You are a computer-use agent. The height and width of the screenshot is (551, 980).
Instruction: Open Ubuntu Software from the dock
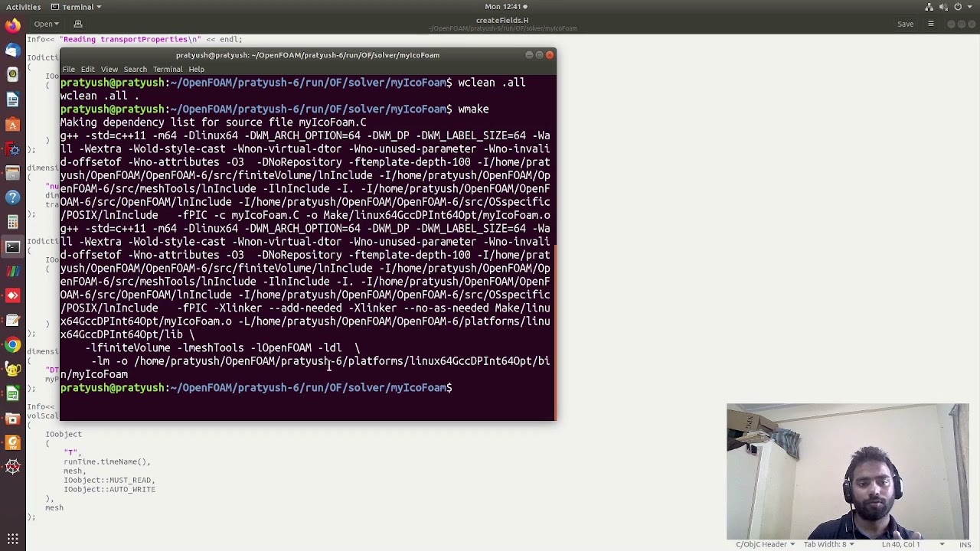(12, 124)
